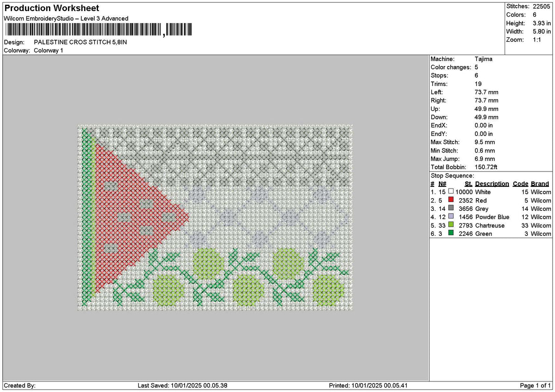Image resolution: width=555 pixels, height=392 pixels.
Task: Click the 'Color changes:' label
Action: [451, 67]
